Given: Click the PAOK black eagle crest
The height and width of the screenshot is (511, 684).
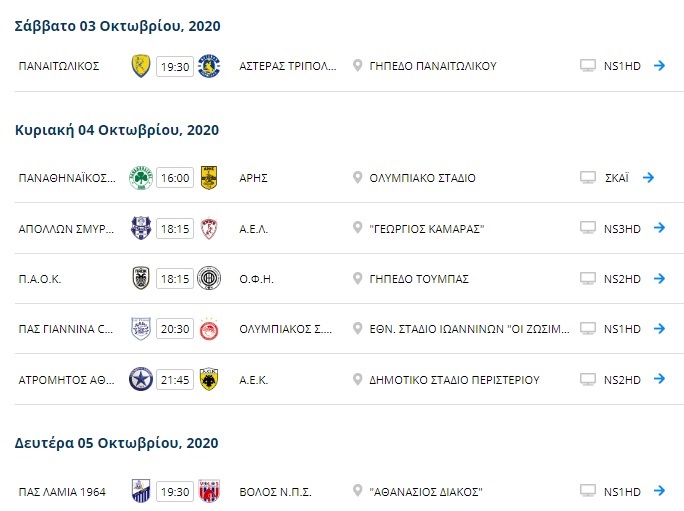Looking at the screenshot, I should coord(141,279).
